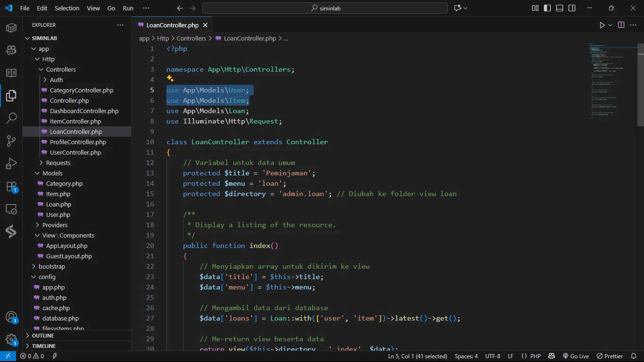Click the Split Editor icon

(x=621, y=25)
